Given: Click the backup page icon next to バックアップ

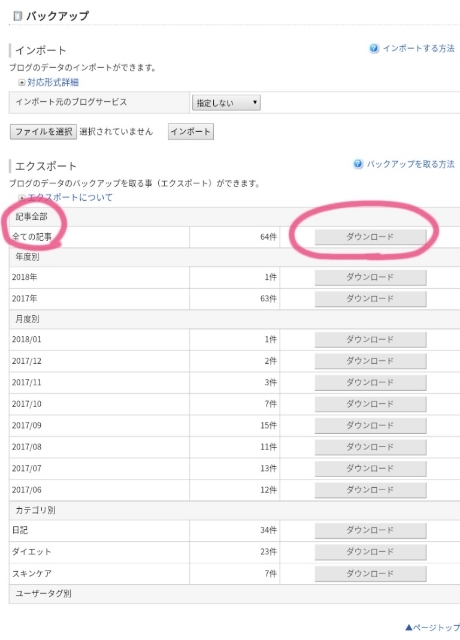Looking at the screenshot, I should [x=17, y=16].
